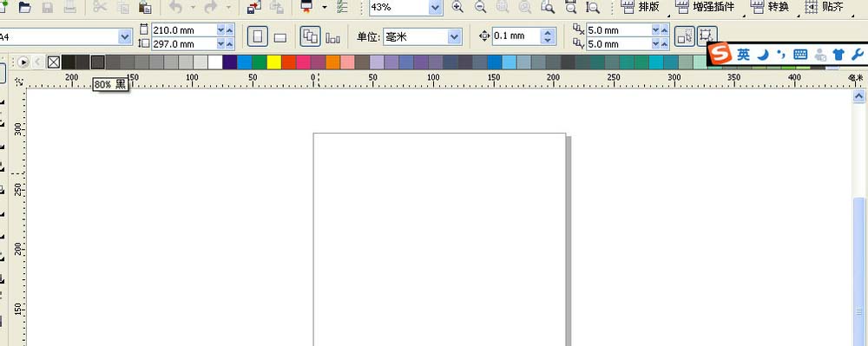
Task: Pick the red color swatch
Action: point(289,62)
